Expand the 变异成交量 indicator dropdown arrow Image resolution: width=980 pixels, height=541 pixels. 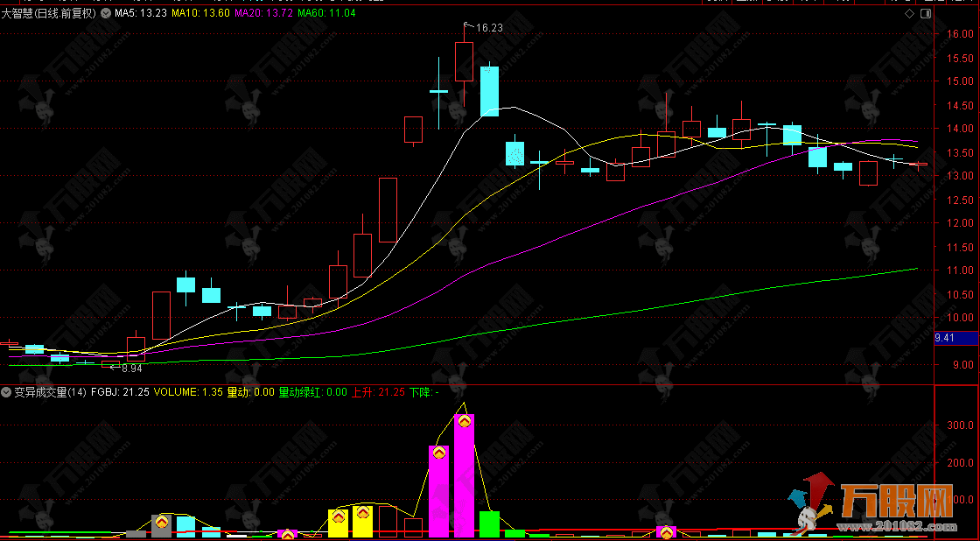[7, 393]
